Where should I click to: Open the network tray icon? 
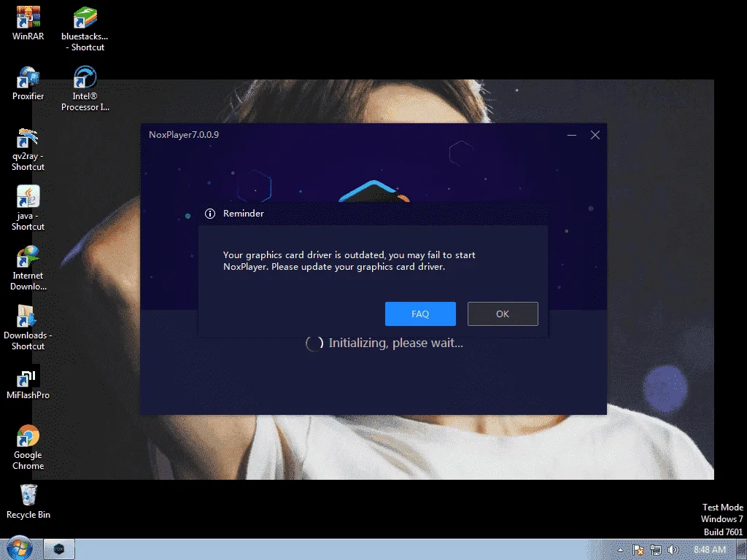[x=656, y=550]
